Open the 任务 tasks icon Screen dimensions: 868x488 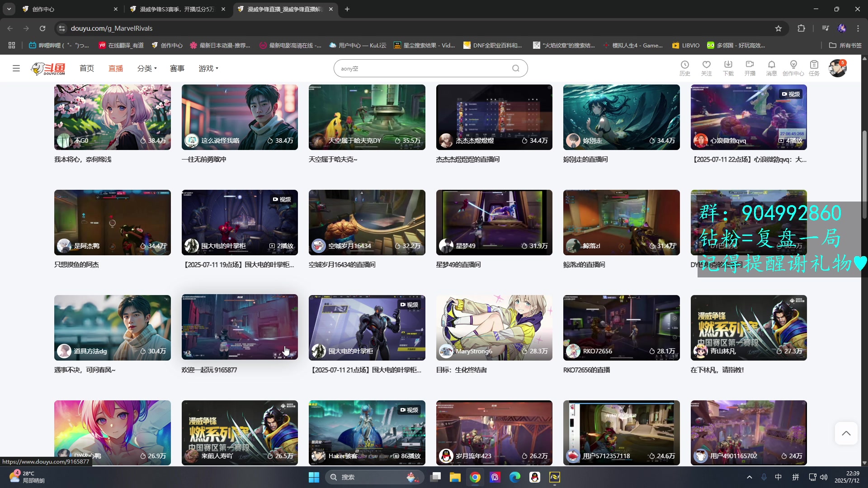click(814, 68)
